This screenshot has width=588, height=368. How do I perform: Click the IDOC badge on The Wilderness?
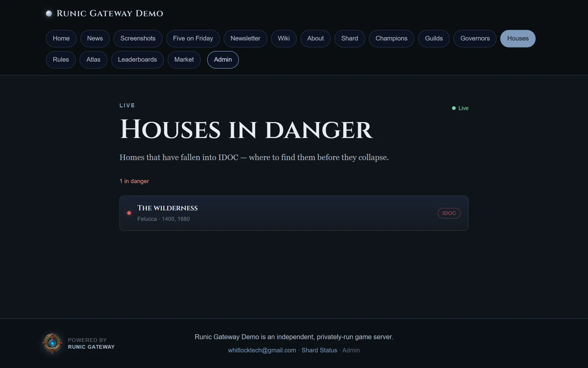tap(449, 213)
